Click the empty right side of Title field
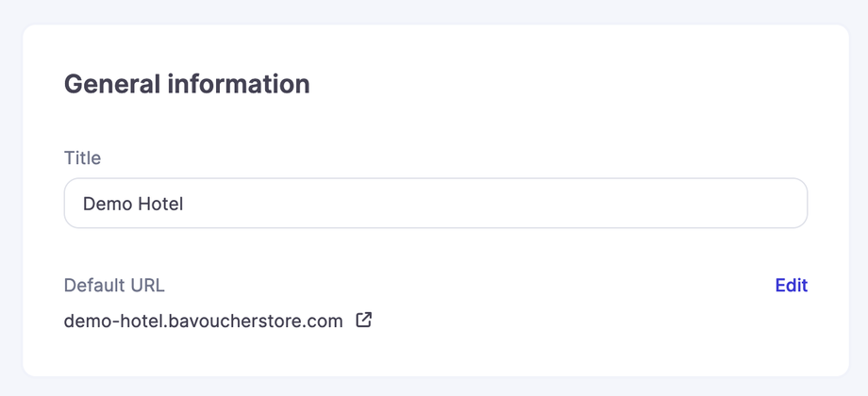Screen dimensions: 868x396 tap(660, 204)
